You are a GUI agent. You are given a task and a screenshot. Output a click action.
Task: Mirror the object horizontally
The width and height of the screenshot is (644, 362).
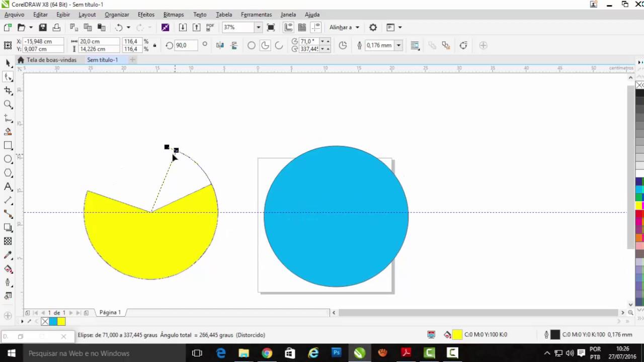(x=220, y=45)
